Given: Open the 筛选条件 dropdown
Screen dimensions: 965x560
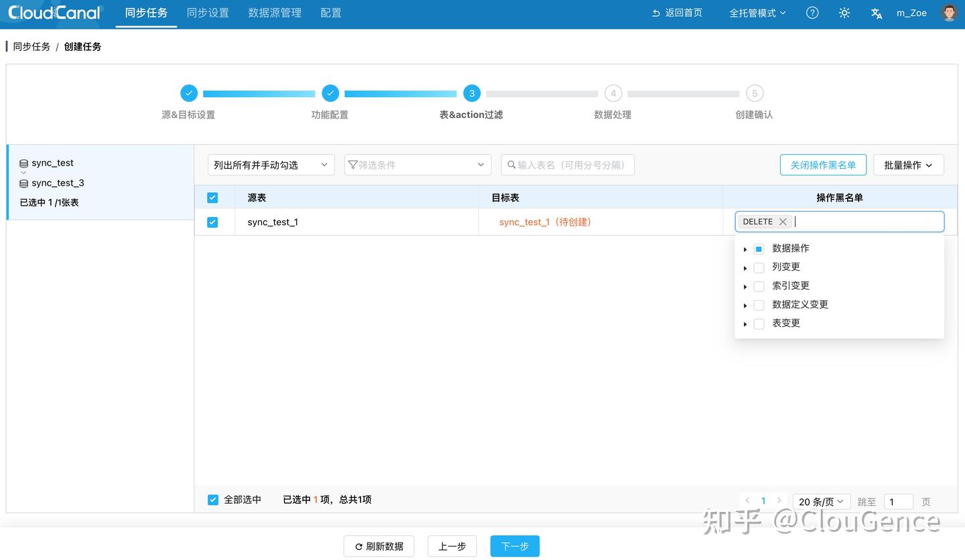Looking at the screenshot, I should coord(417,165).
